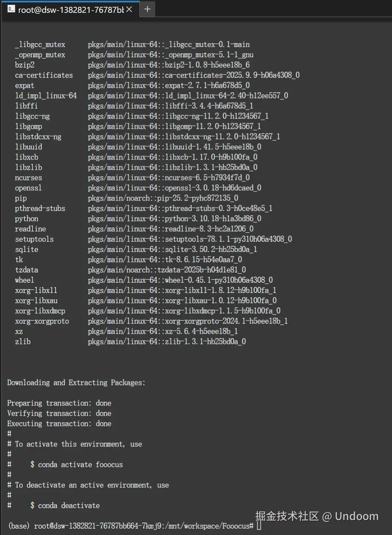Click the "Preparing transaction: done" line
Viewport: 392px width, 535px height.
point(59,403)
